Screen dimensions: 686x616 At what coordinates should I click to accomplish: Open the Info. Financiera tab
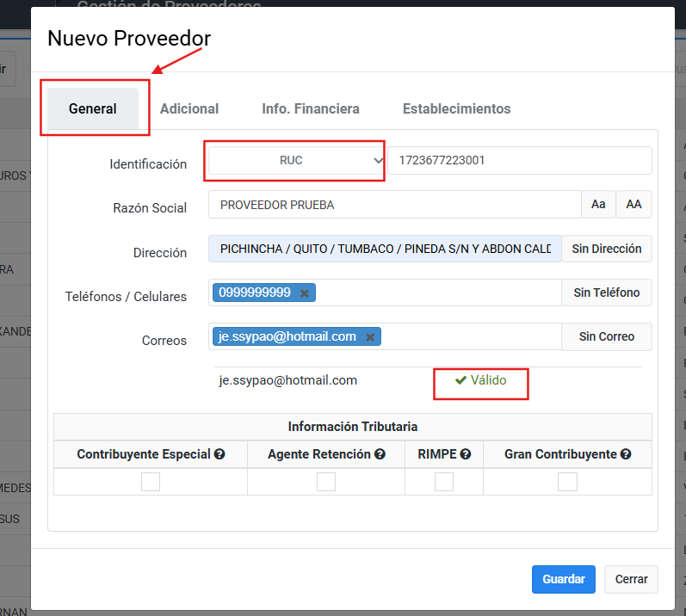(x=311, y=109)
